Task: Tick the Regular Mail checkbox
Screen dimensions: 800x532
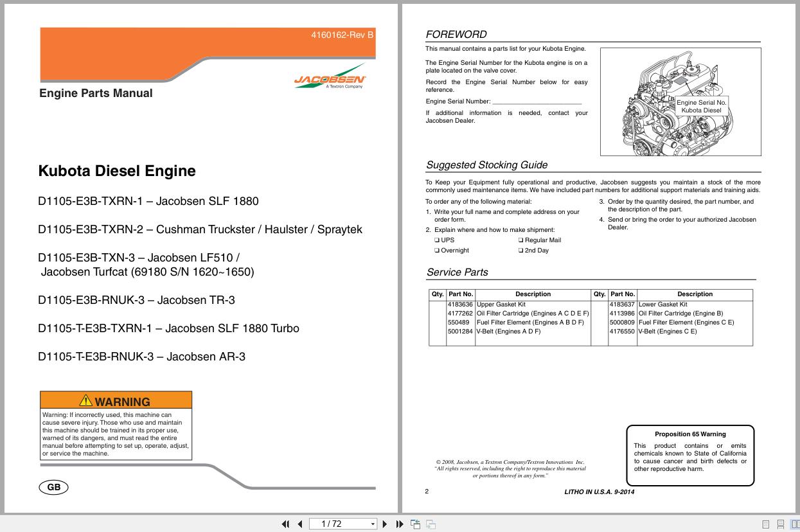Action: [521, 240]
